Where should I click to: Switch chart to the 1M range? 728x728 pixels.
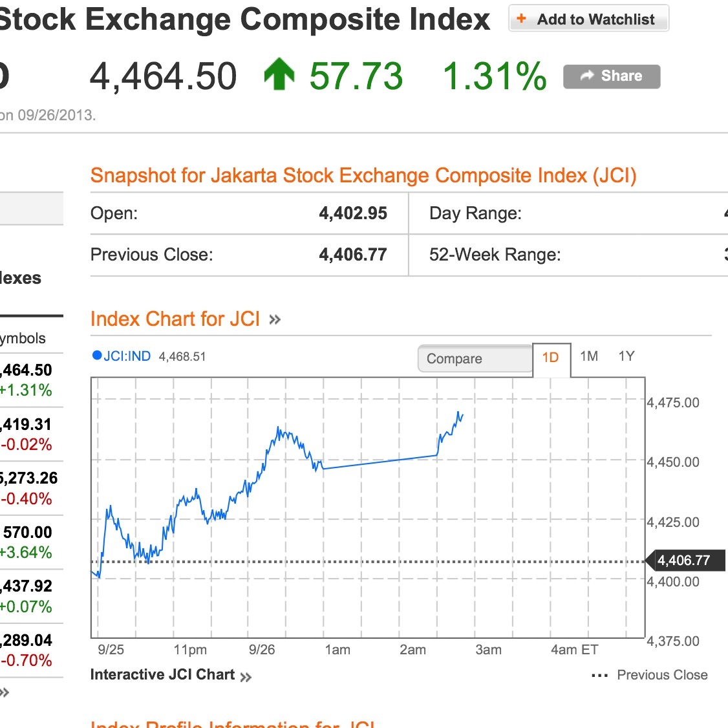[x=589, y=356]
